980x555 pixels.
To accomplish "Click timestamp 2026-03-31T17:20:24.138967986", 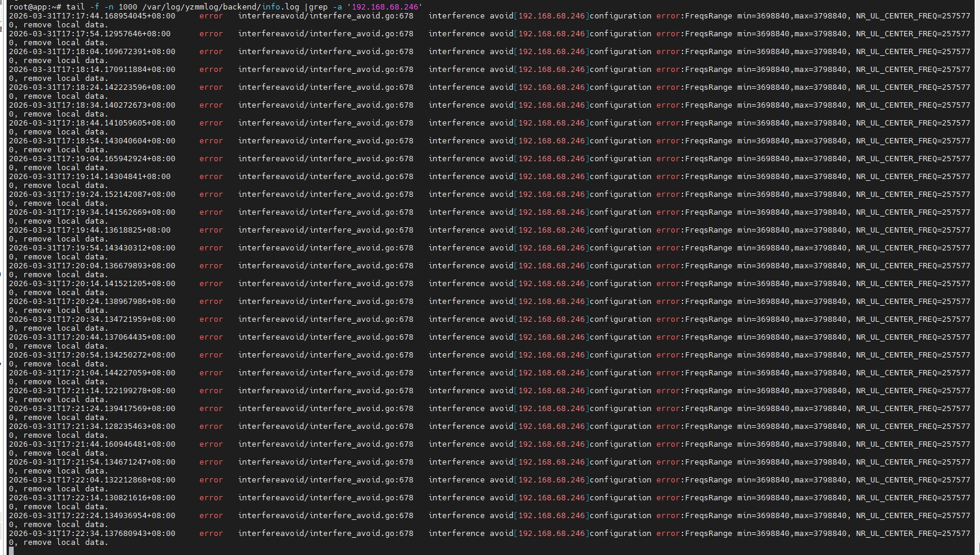I will pos(92,302).
